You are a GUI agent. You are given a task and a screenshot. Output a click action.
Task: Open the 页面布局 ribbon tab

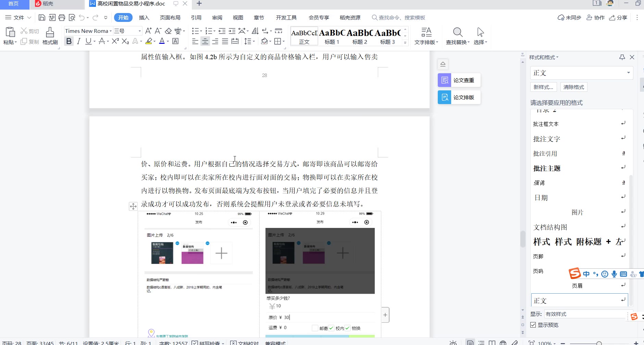pyautogui.click(x=170, y=17)
